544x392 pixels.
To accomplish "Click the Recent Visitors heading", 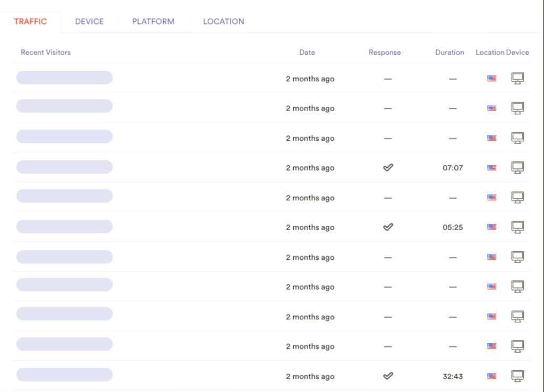I will tap(45, 52).
